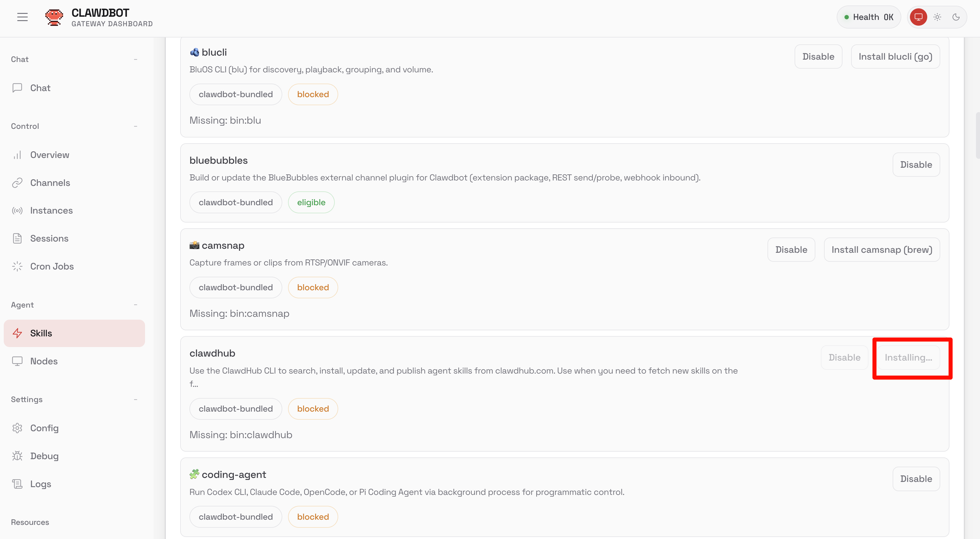Click the Health OK status pill
This screenshot has height=539, width=980.
click(868, 17)
